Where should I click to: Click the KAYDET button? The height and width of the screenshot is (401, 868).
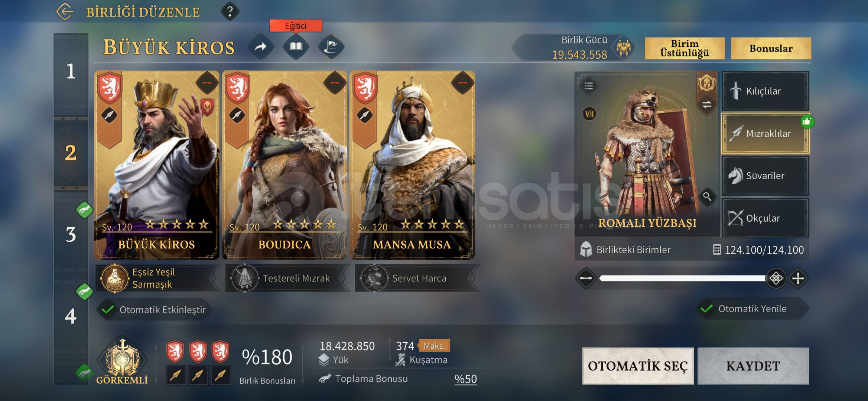753,366
